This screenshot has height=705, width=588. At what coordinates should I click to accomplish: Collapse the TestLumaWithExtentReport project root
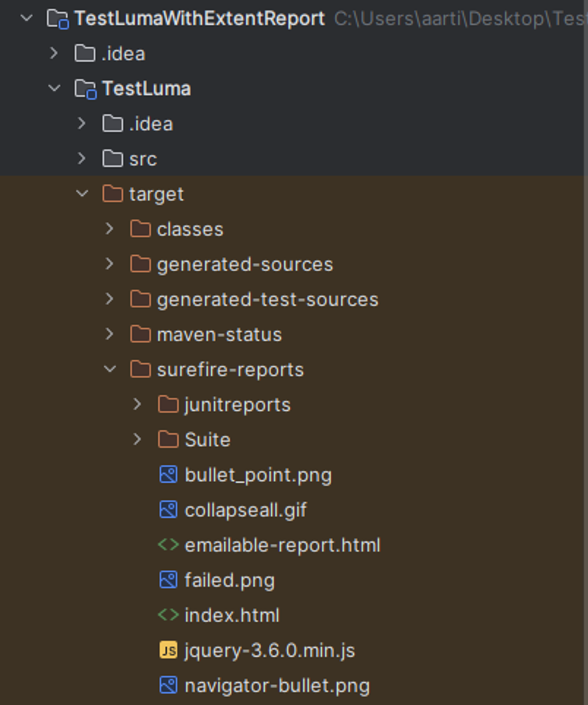[x=26, y=18]
